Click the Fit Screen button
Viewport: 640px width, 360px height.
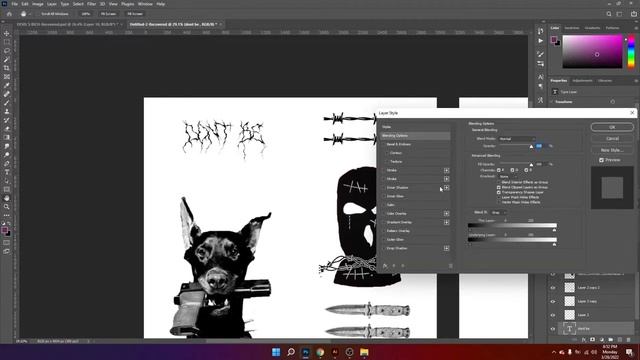[108, 14]
